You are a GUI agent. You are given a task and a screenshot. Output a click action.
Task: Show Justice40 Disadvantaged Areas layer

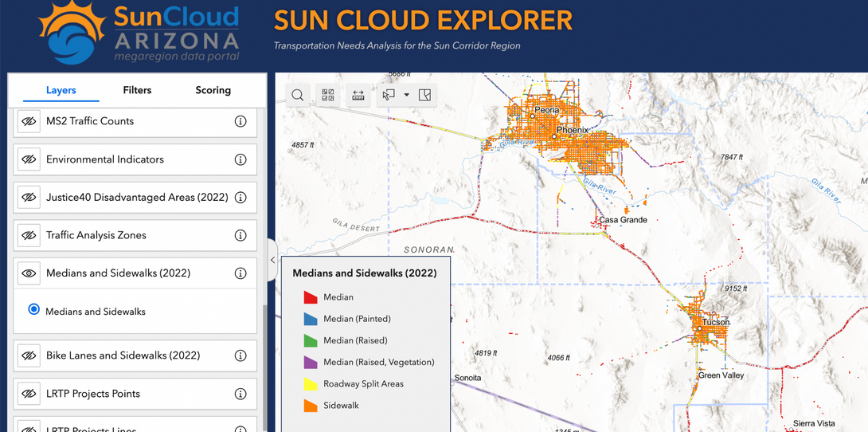[x=29, y=197]
